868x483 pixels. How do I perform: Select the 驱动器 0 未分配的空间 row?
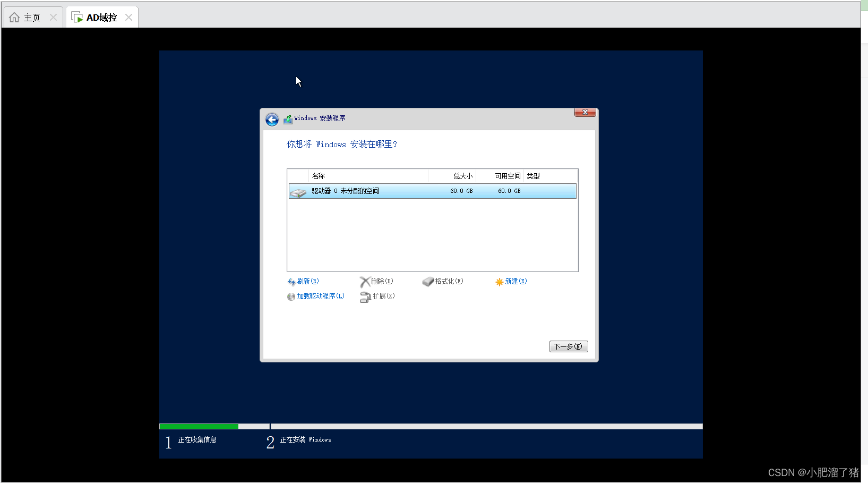(433, 191)
